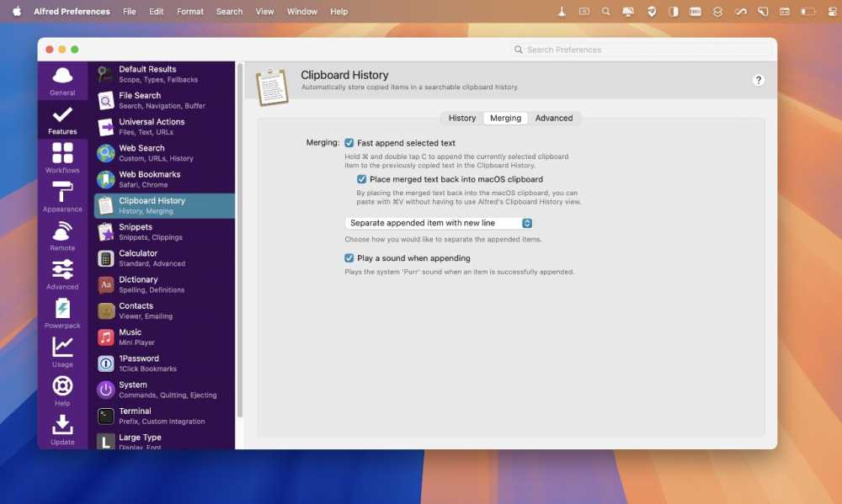842x504 pixels.
Task: Open the Update section
Action: [62, 430]
